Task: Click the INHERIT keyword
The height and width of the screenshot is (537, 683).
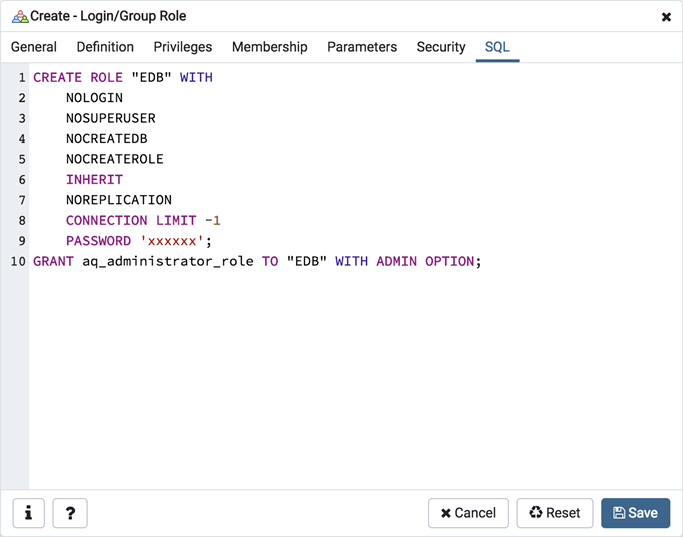Action: [94, 179]
